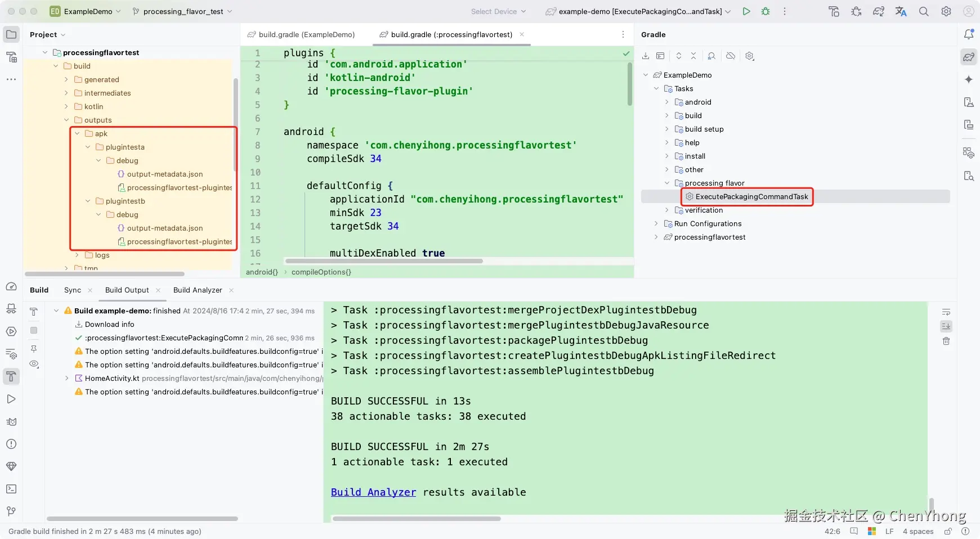
Task: Change indent setting '4 spaces'
Action: (918, 531)
